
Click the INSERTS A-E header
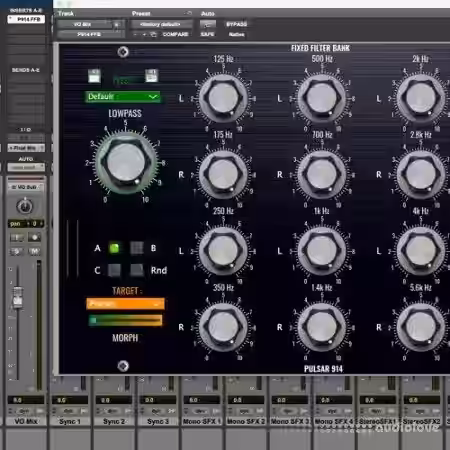click(26, 10)
